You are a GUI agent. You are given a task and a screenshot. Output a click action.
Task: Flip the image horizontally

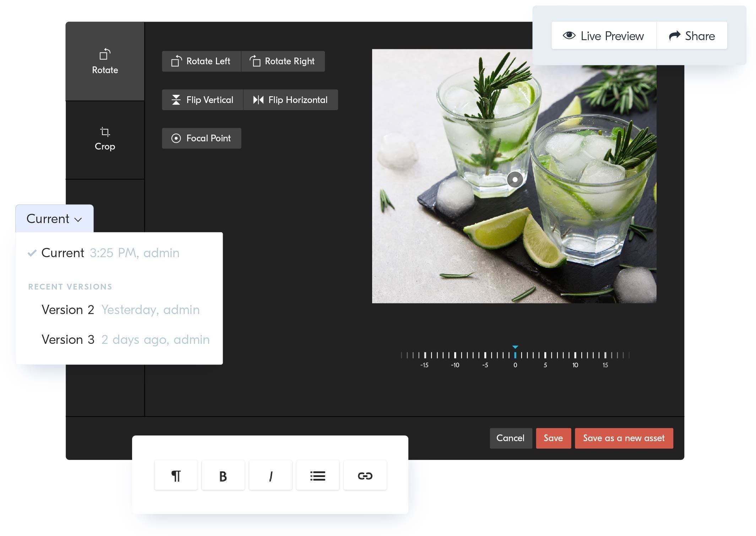click(290, 100)
